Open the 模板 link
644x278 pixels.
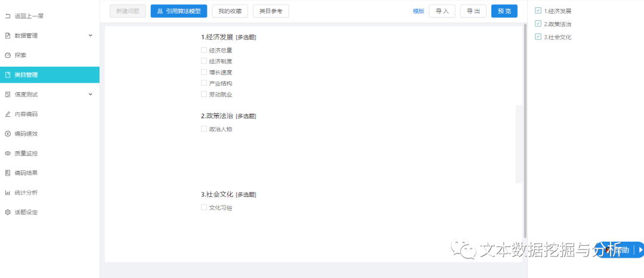coord(419,11)
